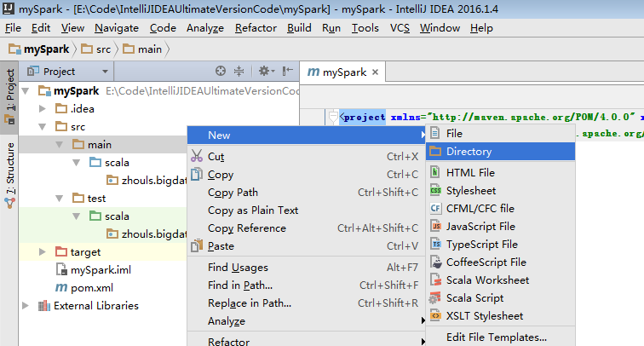
Task: Click the CoffeeScript File icon
Action: point(436,262)
